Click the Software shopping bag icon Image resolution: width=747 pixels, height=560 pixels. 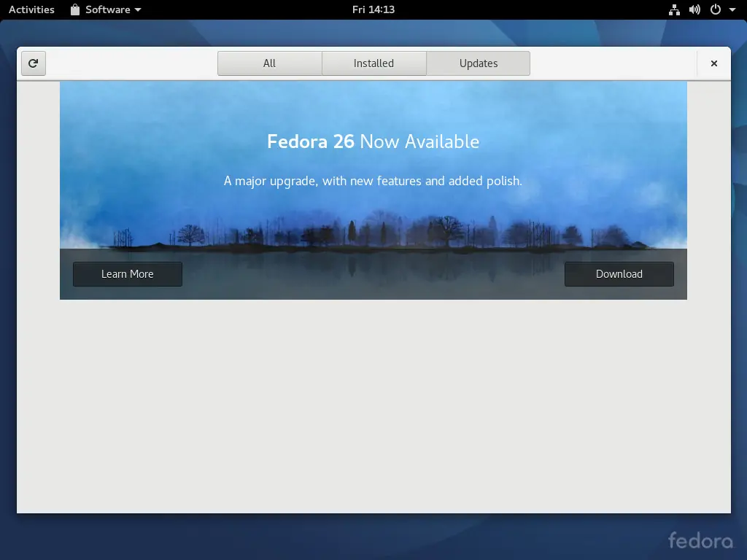(x=75, y=9)
